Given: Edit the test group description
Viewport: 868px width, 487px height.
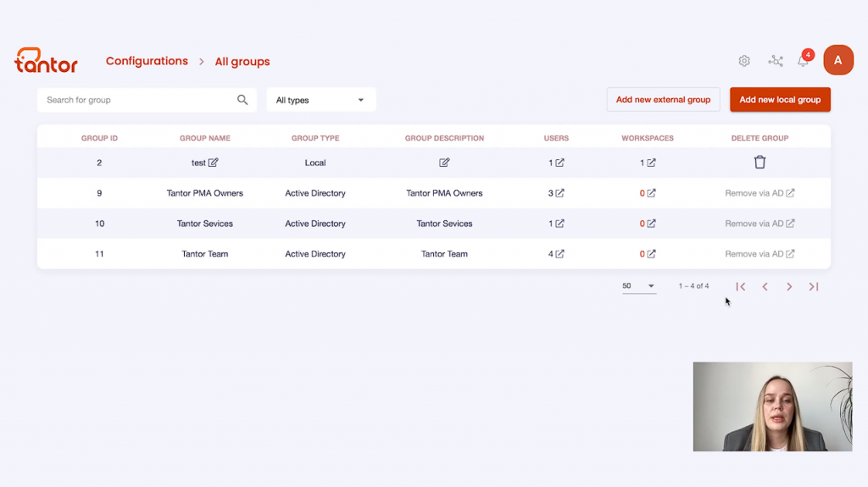Looking at the screenshot, I should tap(444, 162).
